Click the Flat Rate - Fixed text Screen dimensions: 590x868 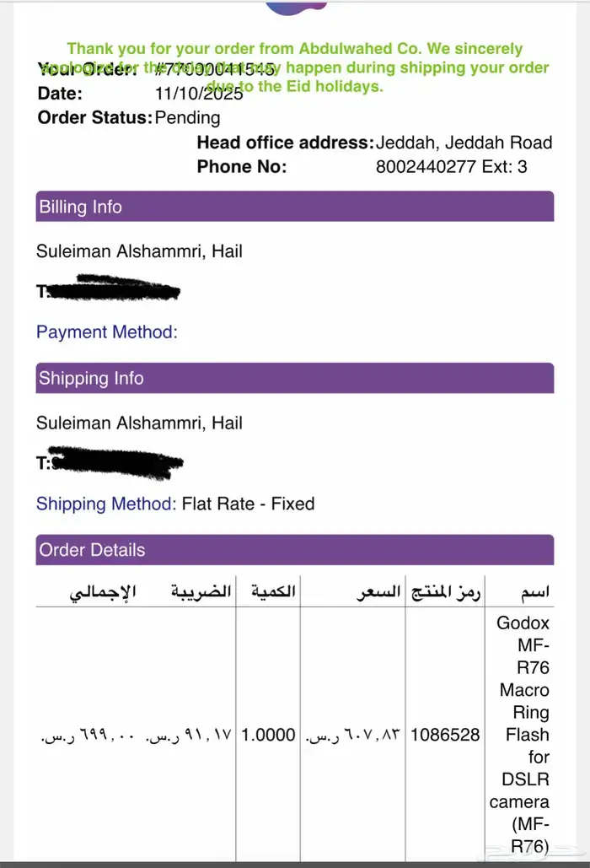pyautogui.click(x=249, y=504)
